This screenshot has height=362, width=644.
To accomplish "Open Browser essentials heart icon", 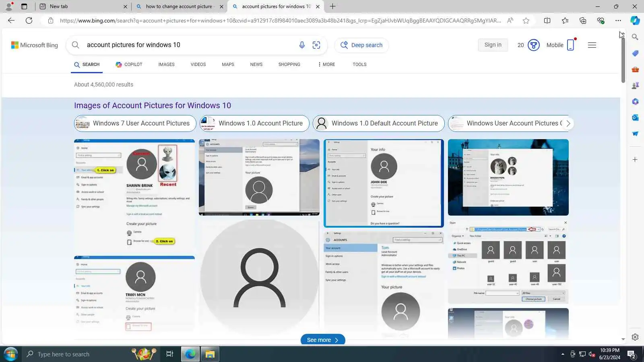I will [601, 21].
